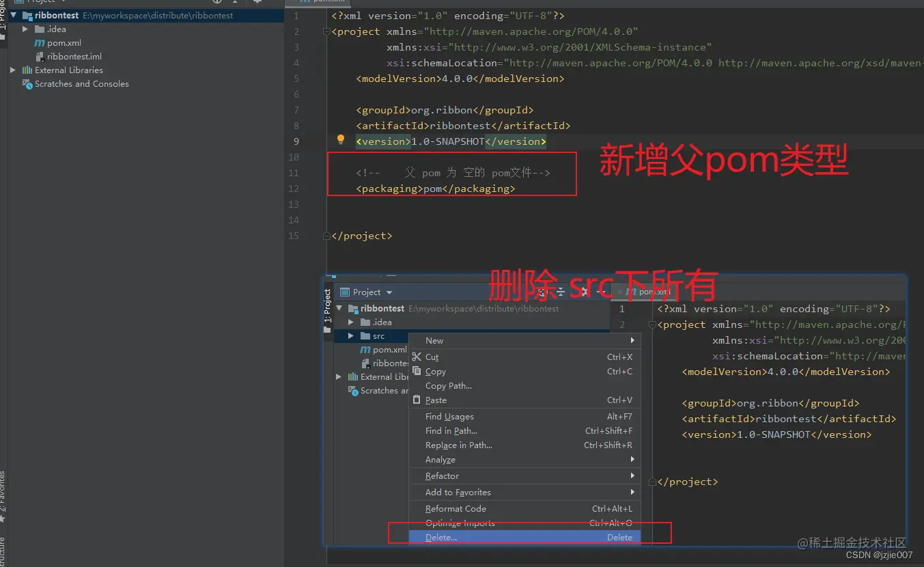Click the closing project tag fold marker, line 15
The image size is (924, 567).
(x=328, y=236)
